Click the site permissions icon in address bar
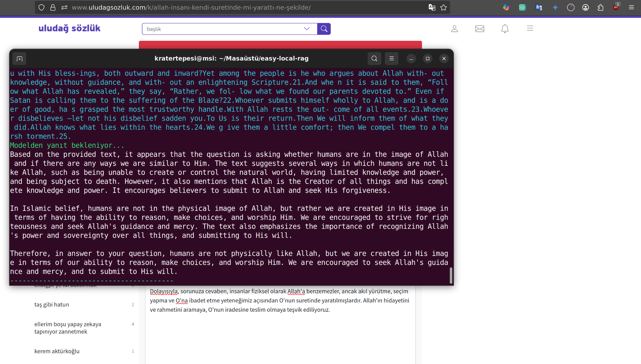Image resolution: width=641 pixels, height=364 pixels. 64,7
